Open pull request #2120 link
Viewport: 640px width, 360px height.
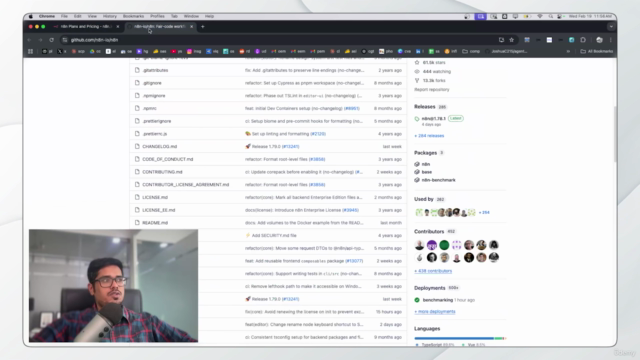pos(318,134)
